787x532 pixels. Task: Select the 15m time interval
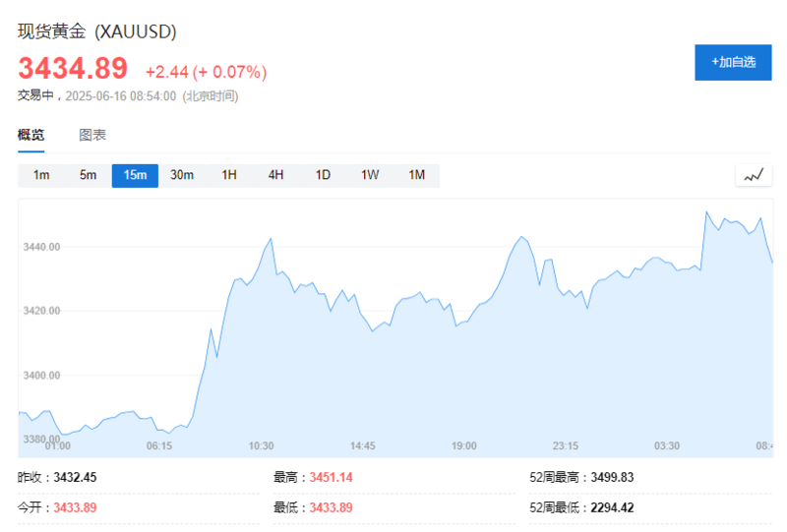[x=135, y=176]
